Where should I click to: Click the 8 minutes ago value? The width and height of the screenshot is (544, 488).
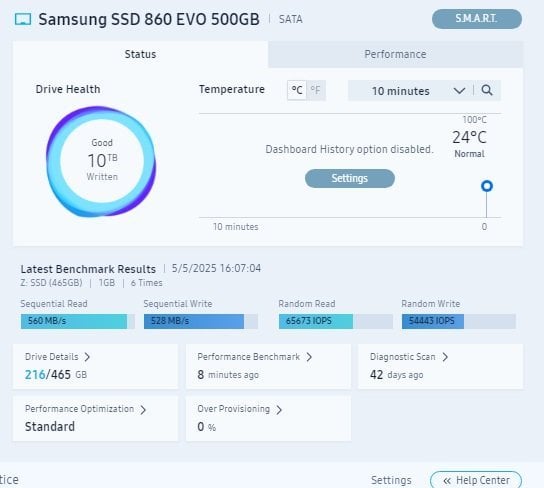[x=228, y=375]
